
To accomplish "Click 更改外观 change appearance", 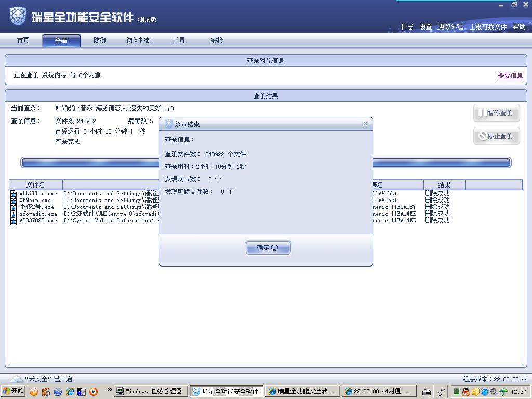I will coord(450,27).
